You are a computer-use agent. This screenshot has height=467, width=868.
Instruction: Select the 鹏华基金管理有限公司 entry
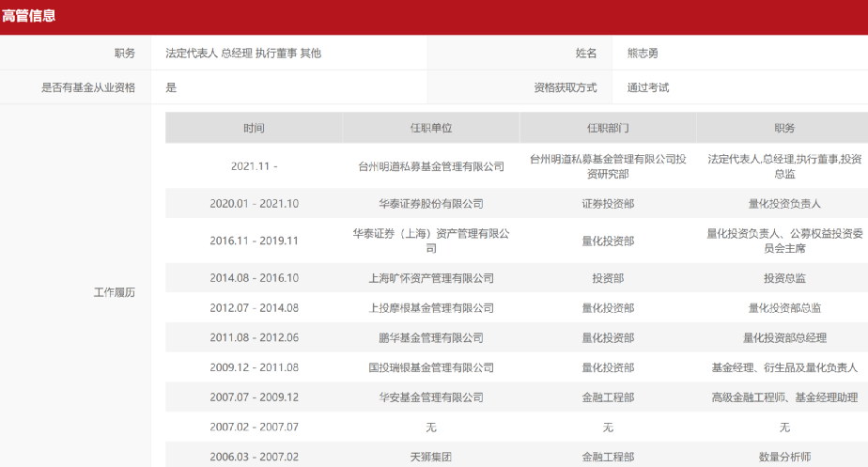pyautogui.click(x=431, y=337)
